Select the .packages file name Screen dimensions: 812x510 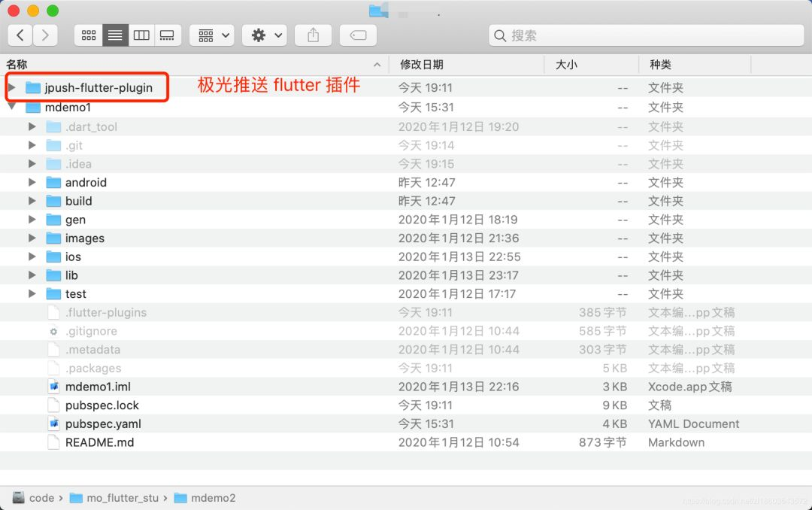pyautogui.click(x=93, y=369)
